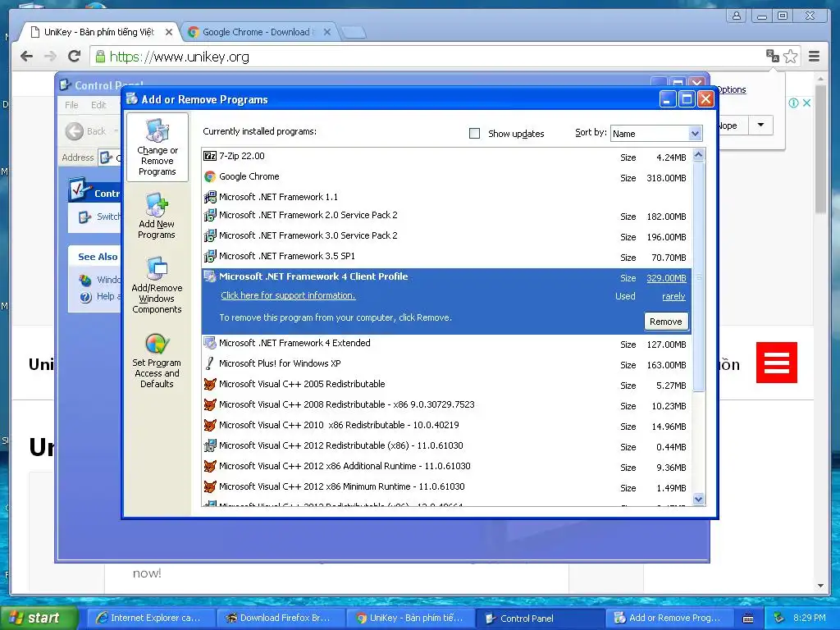Viewport: 840px width, 630px height.
Task: Switch to the UniKey browser tab
Action: pos(99,32)
